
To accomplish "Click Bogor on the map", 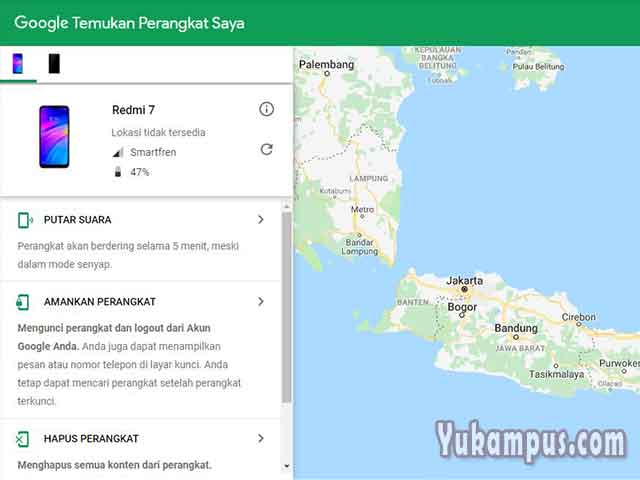I will (x=462, y=307).
